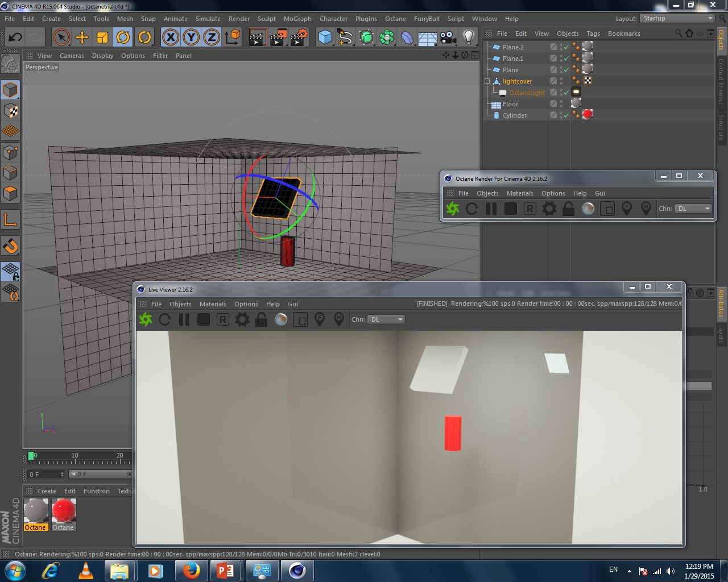The width and height of the screenshot is (728, 582).
Task: Open Objects menu in Octane Render window
Action: tap(487, 193)
